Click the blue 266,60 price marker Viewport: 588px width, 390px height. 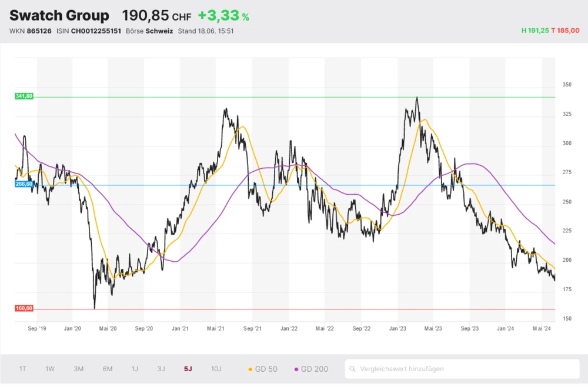click(23, 184)
